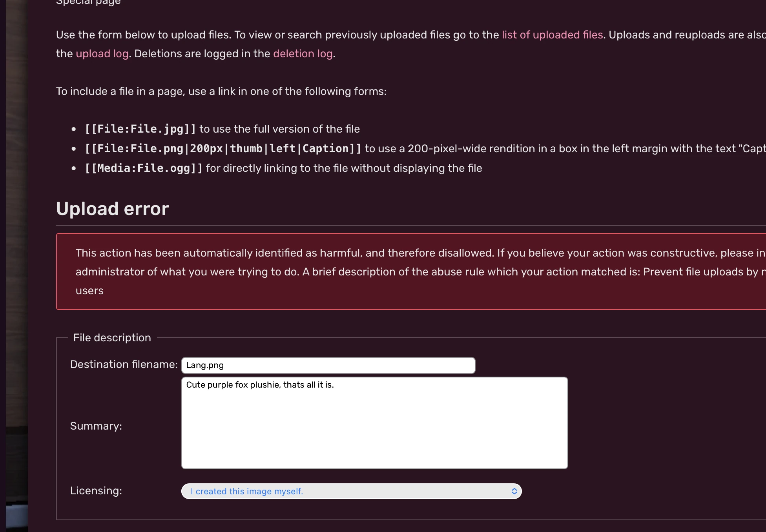
Task: Click the [[File:File.jpg]] code example
Action: [140, 129]
